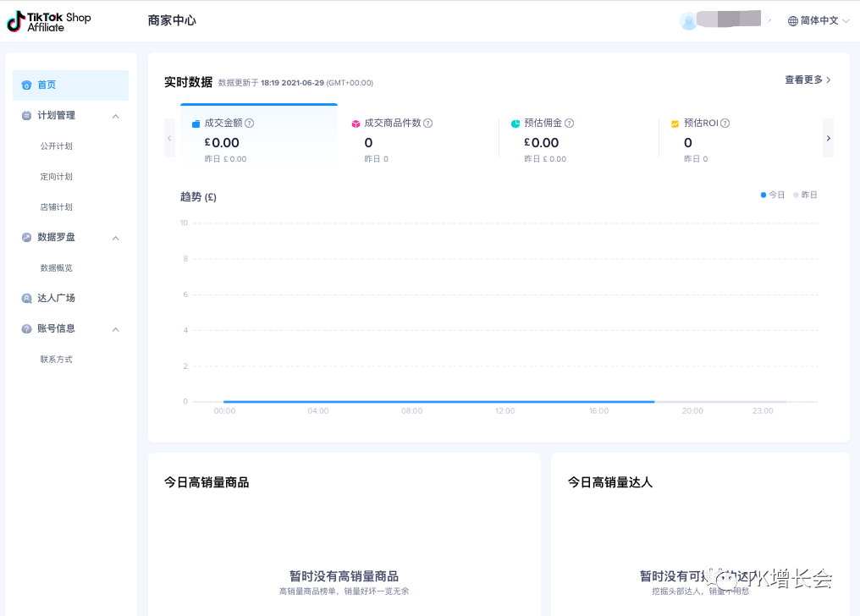Collapse the 数据罗盘 section chevron
Viewport: 860px width, 616px height.
point(115,238)
